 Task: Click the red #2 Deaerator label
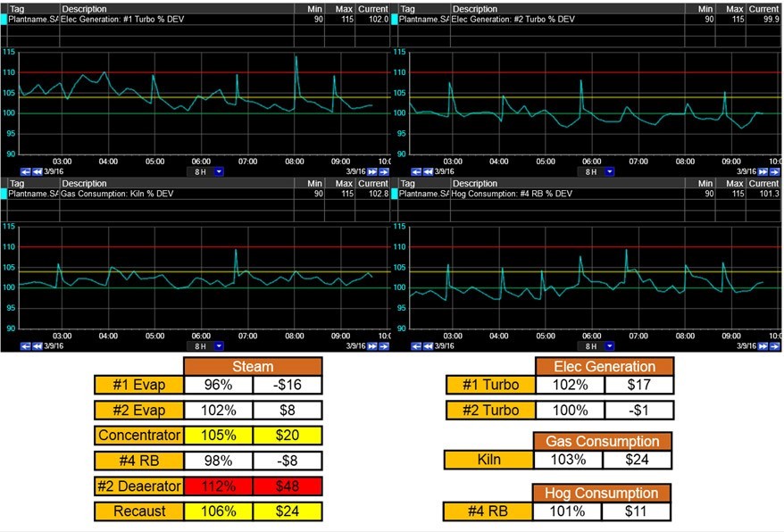pyautogui.click(x=138, y=486)
